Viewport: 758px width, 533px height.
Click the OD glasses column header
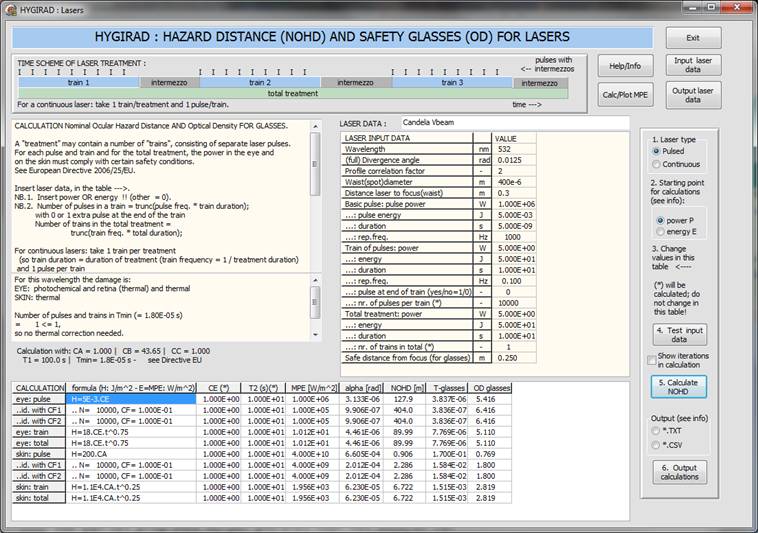click(x=490, y=388)
